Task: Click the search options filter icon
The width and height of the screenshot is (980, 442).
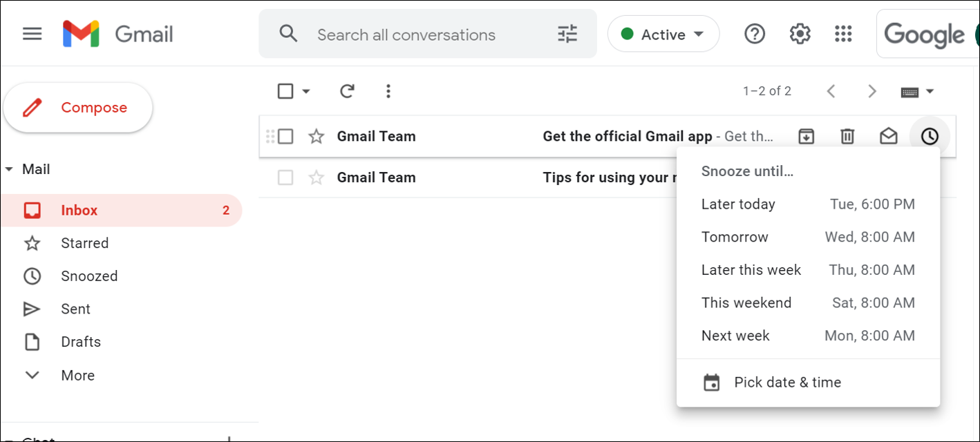Action: tap(567, 34)
